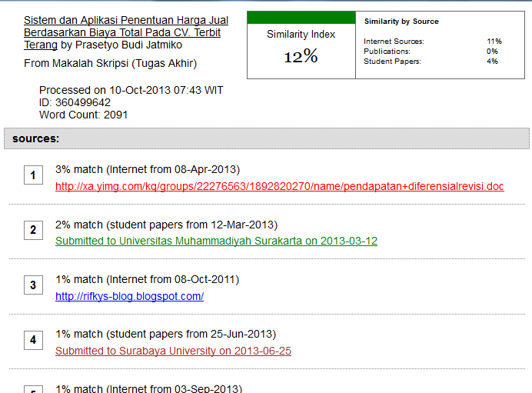532x393 pixels.
Task: Click the green Similarity Index color bar
Action: point(301,17)
